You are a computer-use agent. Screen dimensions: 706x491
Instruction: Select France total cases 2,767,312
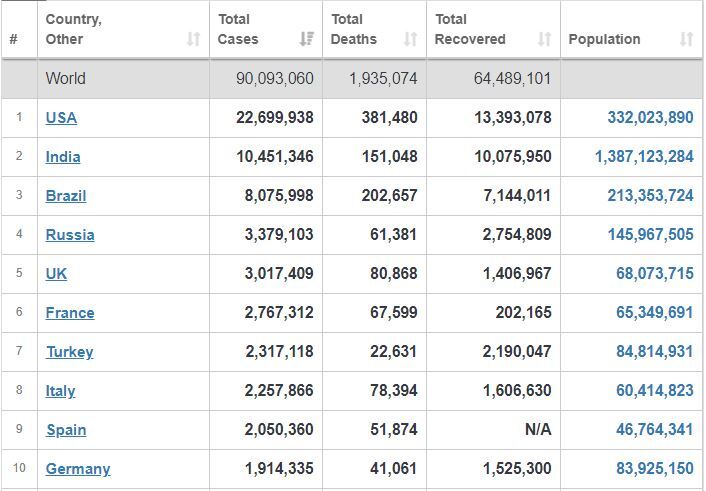point(279,313)
